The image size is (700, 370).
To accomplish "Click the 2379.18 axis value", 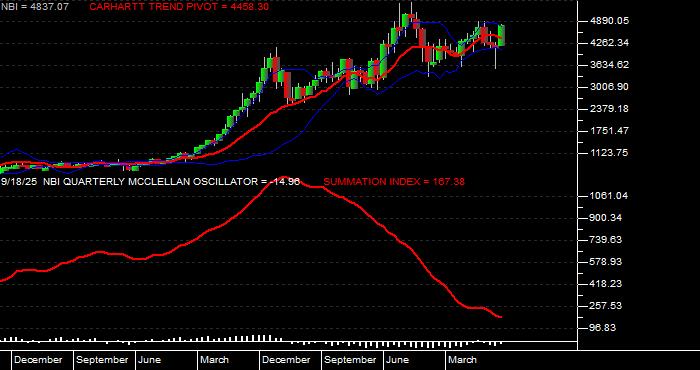I will [x=610, y=109].
